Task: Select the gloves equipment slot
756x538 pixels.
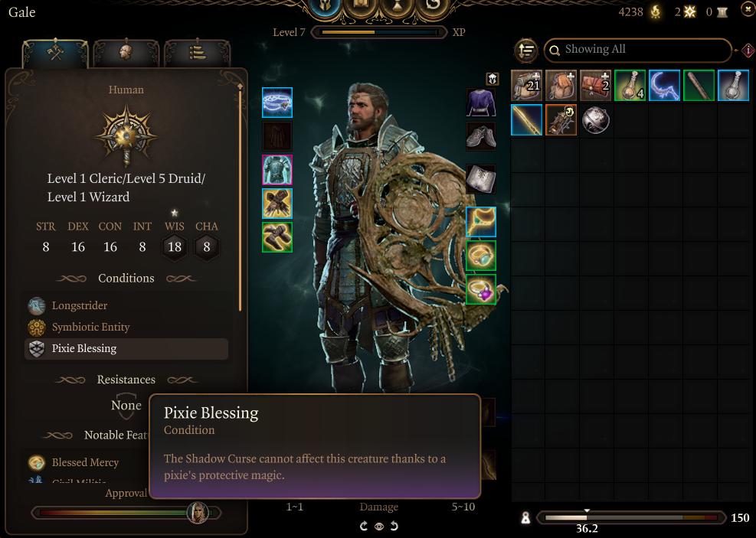Action: point(277,204)
